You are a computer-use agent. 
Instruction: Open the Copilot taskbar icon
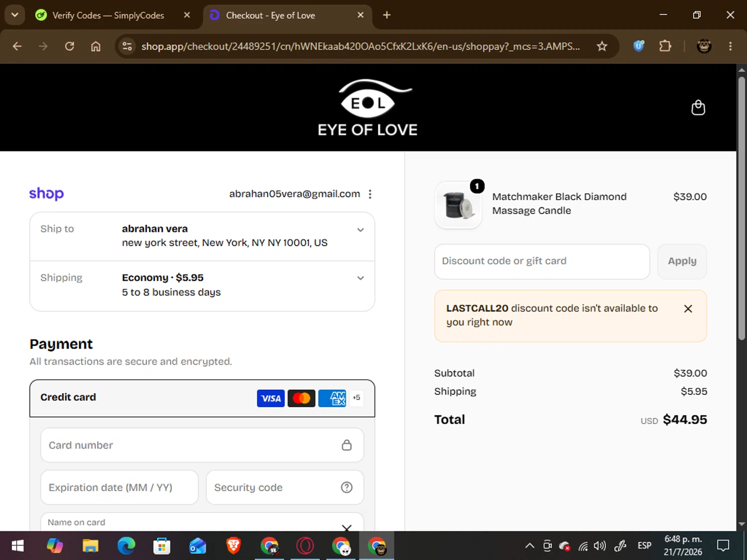(x=55, y=546)
